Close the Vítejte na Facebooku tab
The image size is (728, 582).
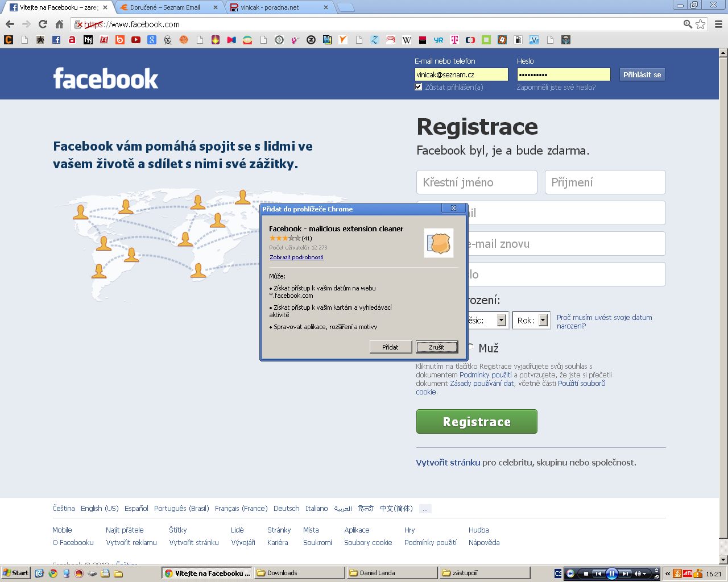pyautogui.click(x=105, y=7)
